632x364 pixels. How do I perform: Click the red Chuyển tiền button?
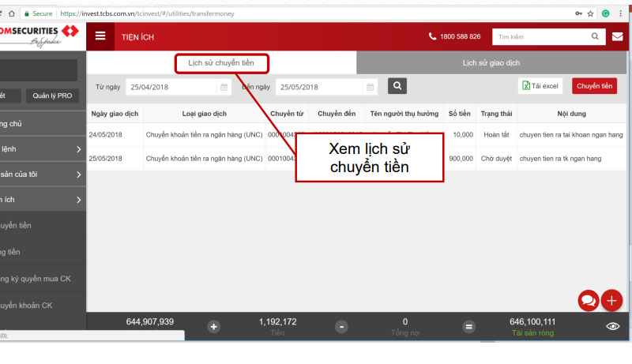point(594,86)
